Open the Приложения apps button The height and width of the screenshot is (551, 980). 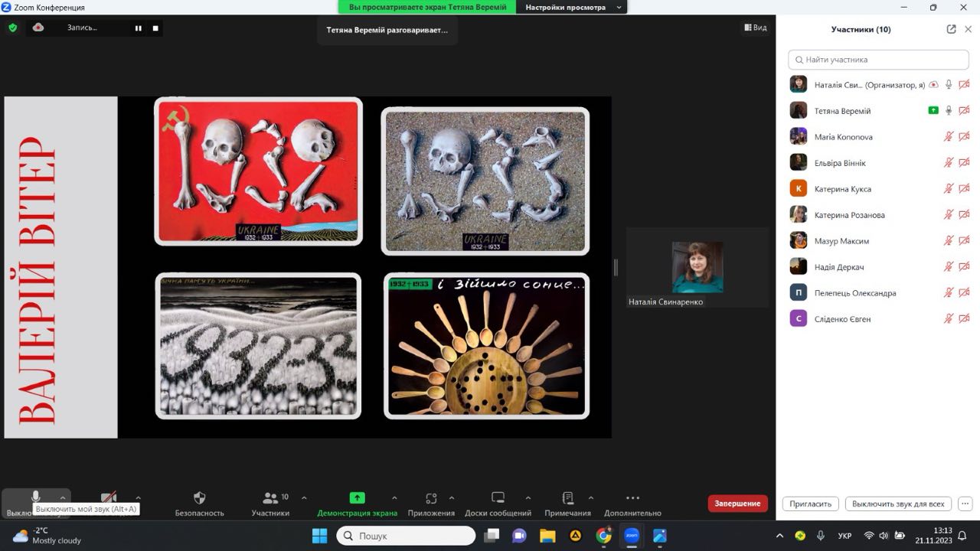coord(431,504)
